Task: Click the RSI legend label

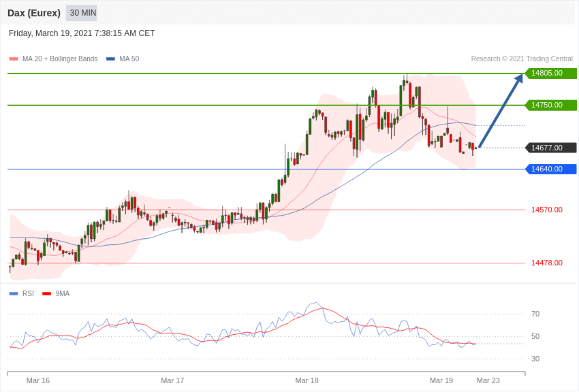Action: (x=28, y=293)
